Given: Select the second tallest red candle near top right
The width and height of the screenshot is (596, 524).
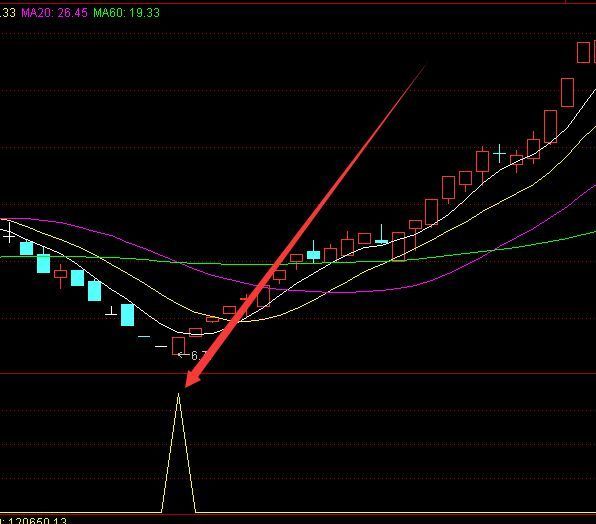Looking at the screenshot, I should pos(567,93).
